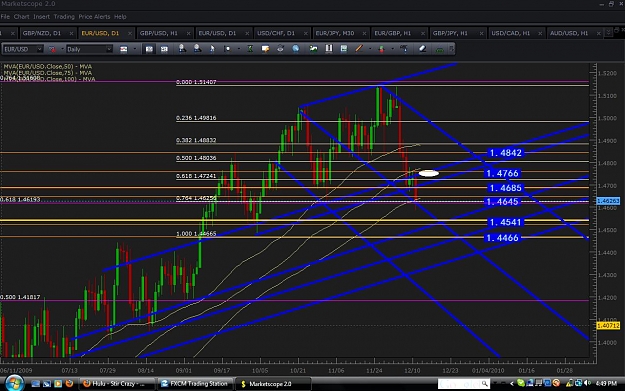625x391 pixels.
Task: Open the volume speaker tray icon
Action: coord(587,383)
